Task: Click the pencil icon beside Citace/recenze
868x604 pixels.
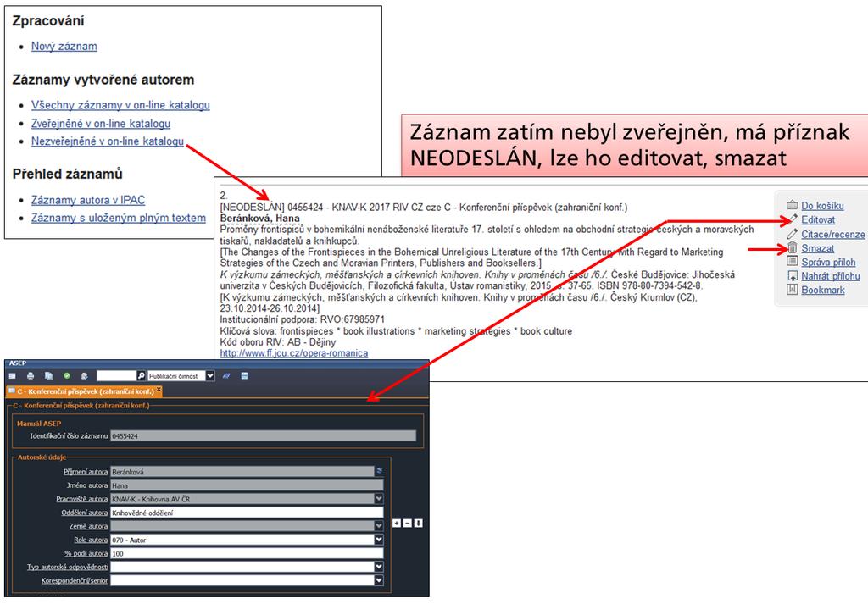Action: coord(793,234)
